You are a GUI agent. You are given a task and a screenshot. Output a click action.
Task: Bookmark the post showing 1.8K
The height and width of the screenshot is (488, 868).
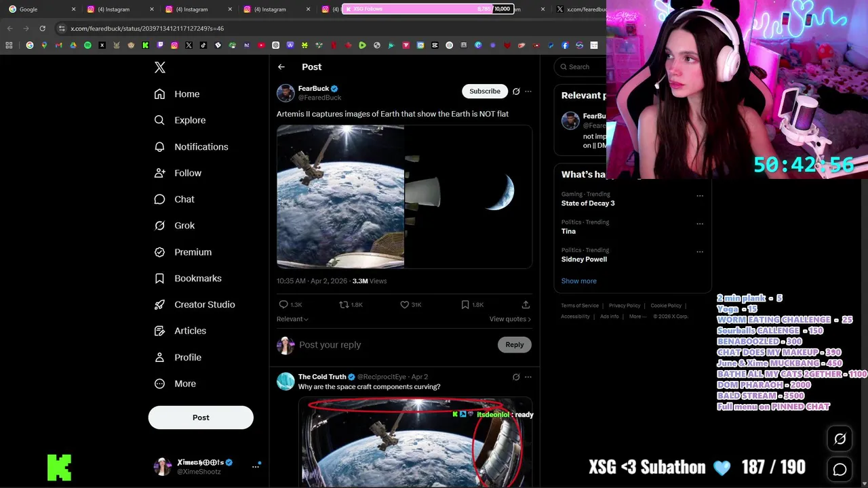465,305
